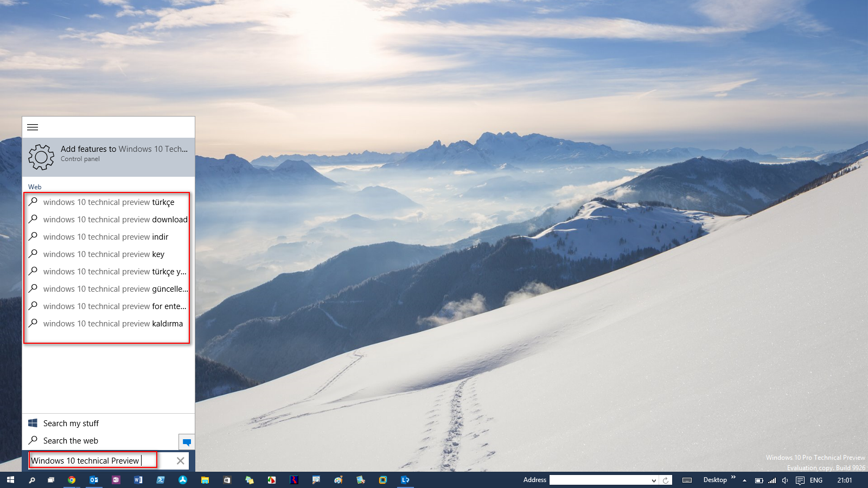Click the network signal tray icon
Image resolution: width=868 pixels, height=488 pixels.
pos(772,480)
